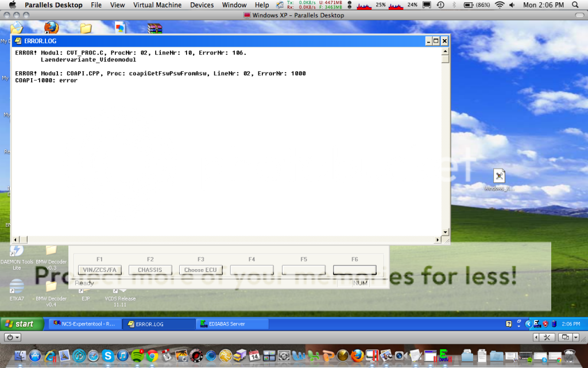Viewport: 588px width, 368px height.
Task: Open the Wi-Fi status menu icon
Action: click(500, 5)
